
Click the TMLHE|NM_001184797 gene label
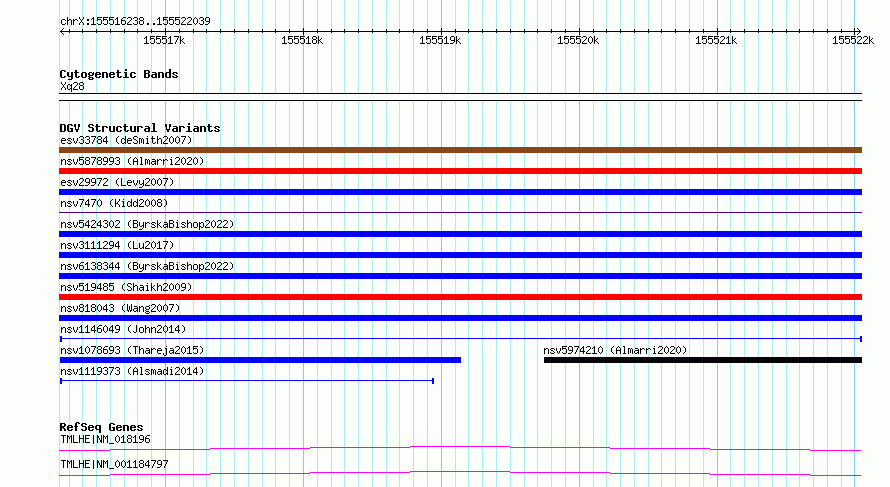tap(114, 464)
